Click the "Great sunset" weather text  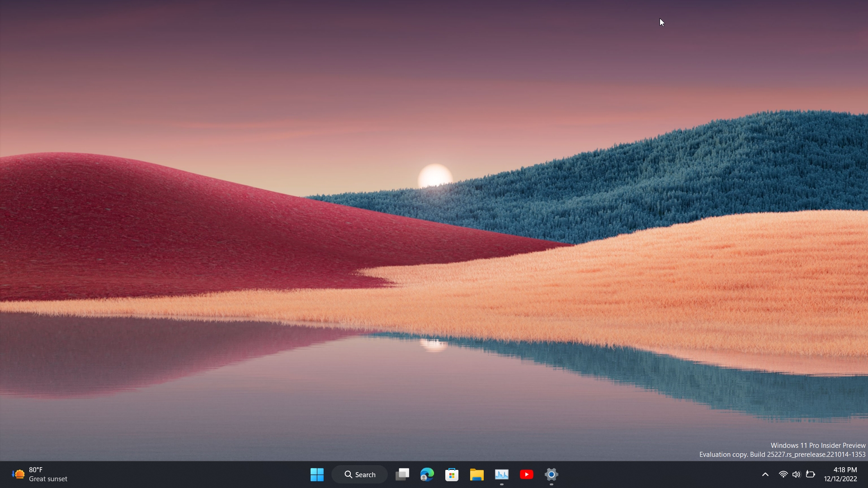[48, 479]
